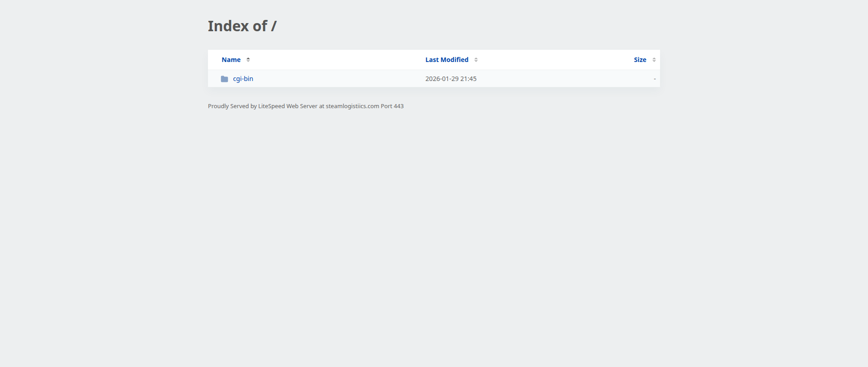
Task: Sort the listing by Name header
Action: [231, 60]
